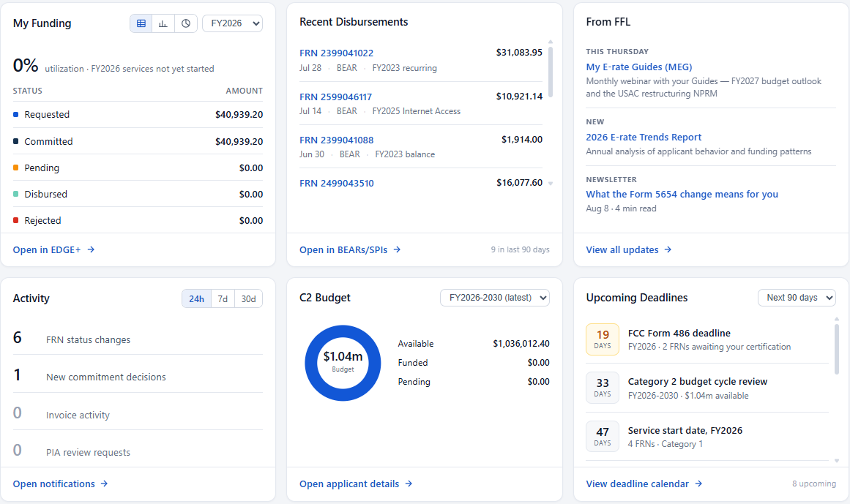
Task: Open the C2 Budget cycle dropdown
Action: 495,298
